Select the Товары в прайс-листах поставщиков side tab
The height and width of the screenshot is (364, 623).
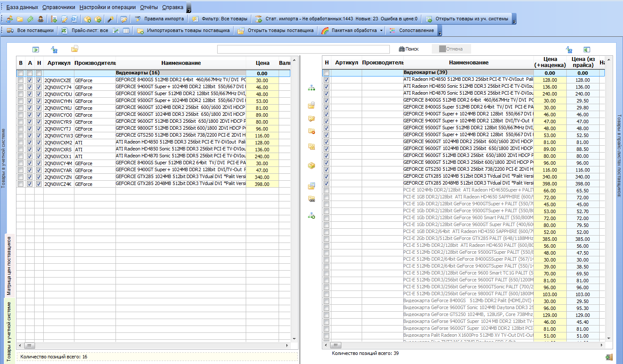[619, 156]
